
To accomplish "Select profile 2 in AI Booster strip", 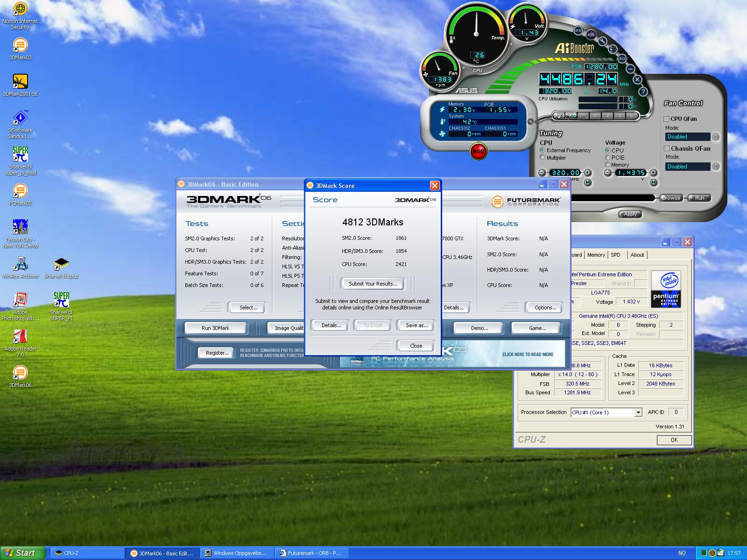I will (607, 115).
